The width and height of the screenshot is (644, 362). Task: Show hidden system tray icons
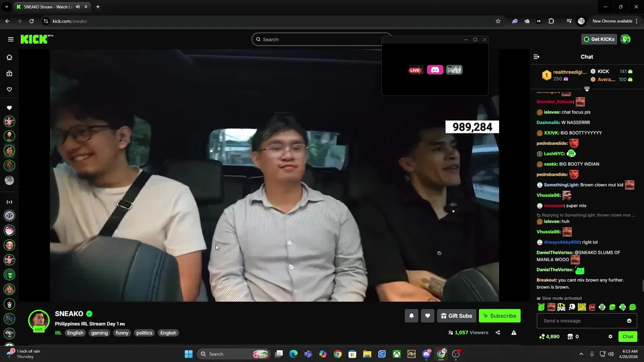pos(581,354)
